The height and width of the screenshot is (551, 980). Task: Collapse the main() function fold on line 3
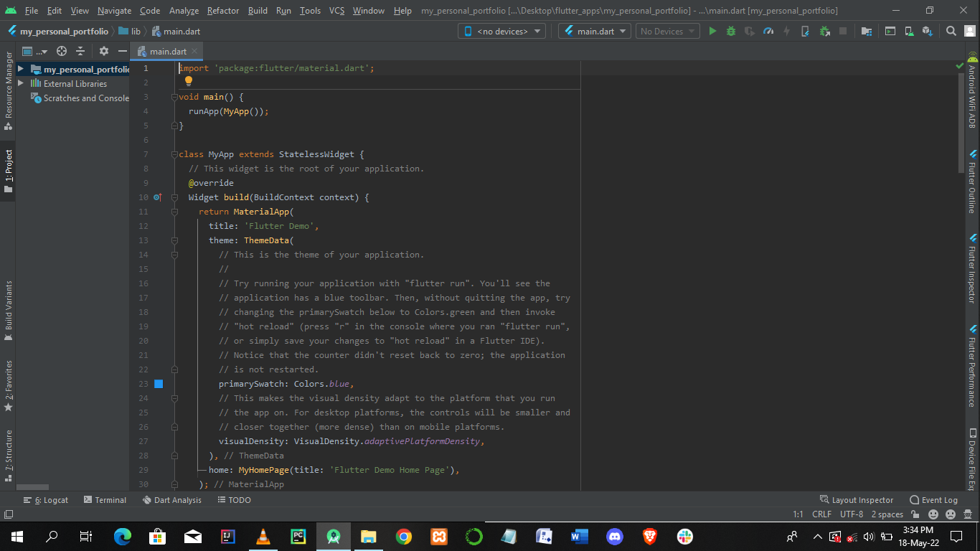tap(174, 97)
